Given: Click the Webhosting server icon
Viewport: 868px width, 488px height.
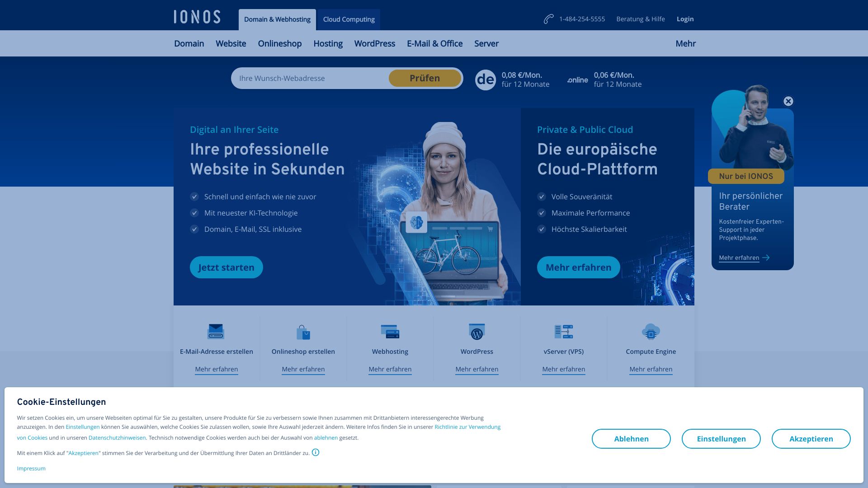Looking at the screenshot, I should pos(390,332).
